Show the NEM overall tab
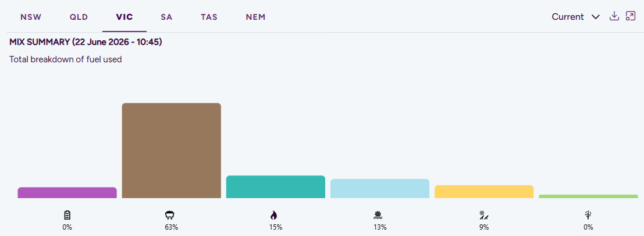The width and height of the screenshot is (644, 236). 255,17
